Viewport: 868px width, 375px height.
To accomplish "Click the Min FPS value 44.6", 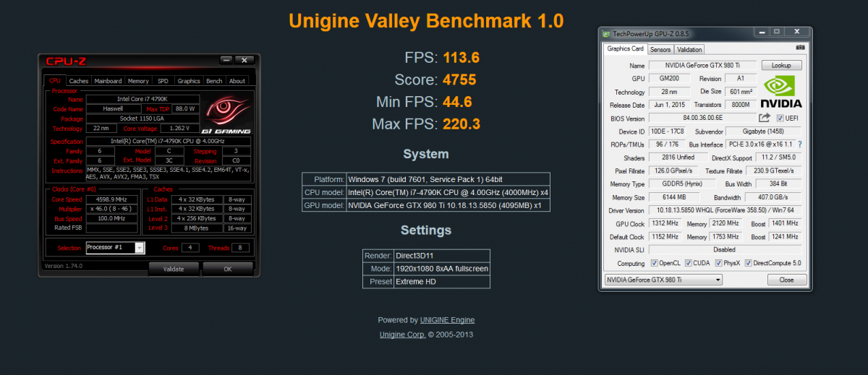I will (x=457, y=102).
